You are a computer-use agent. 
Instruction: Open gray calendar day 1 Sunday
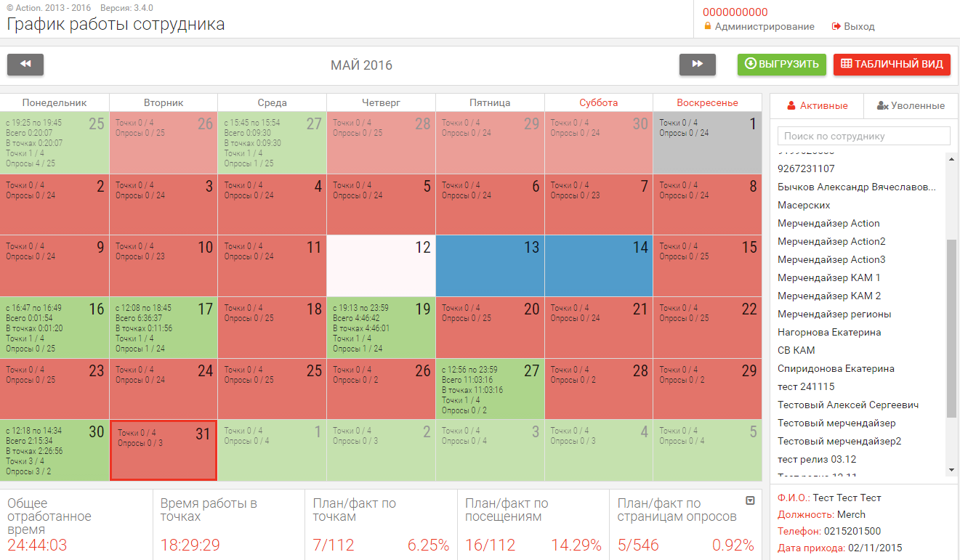coord(708,143)
